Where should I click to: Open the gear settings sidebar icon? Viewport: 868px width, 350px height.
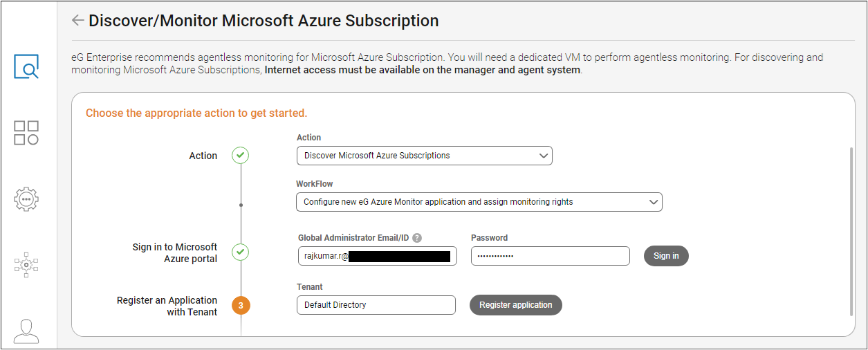pyautogui.click(x=26, y=199)
